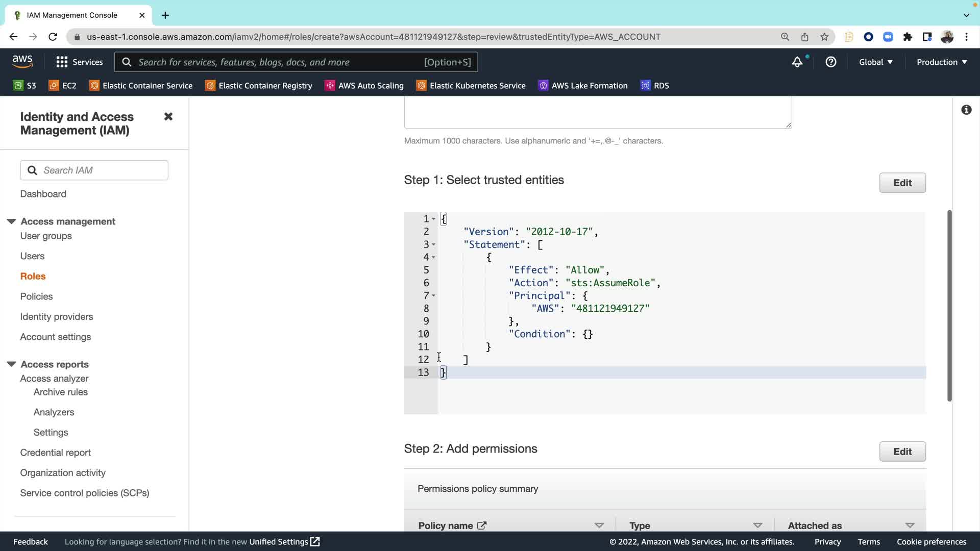Open the EC2 favorites shortcut
Viewport: 980px width, 551px height.
click(x=62, y=86)
